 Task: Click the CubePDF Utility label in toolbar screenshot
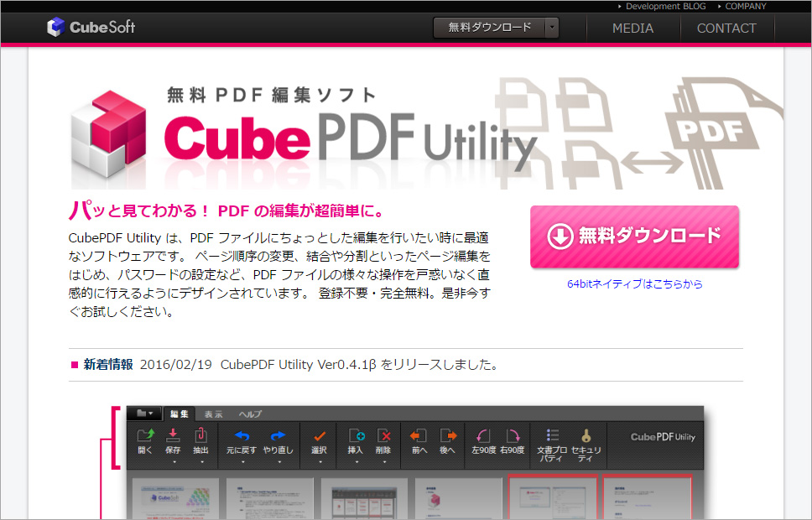click(x=663, y=437)
